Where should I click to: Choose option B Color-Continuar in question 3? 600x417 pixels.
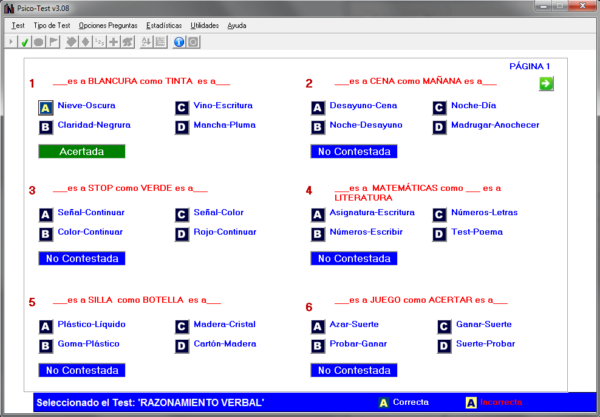[x=45, y=234]
